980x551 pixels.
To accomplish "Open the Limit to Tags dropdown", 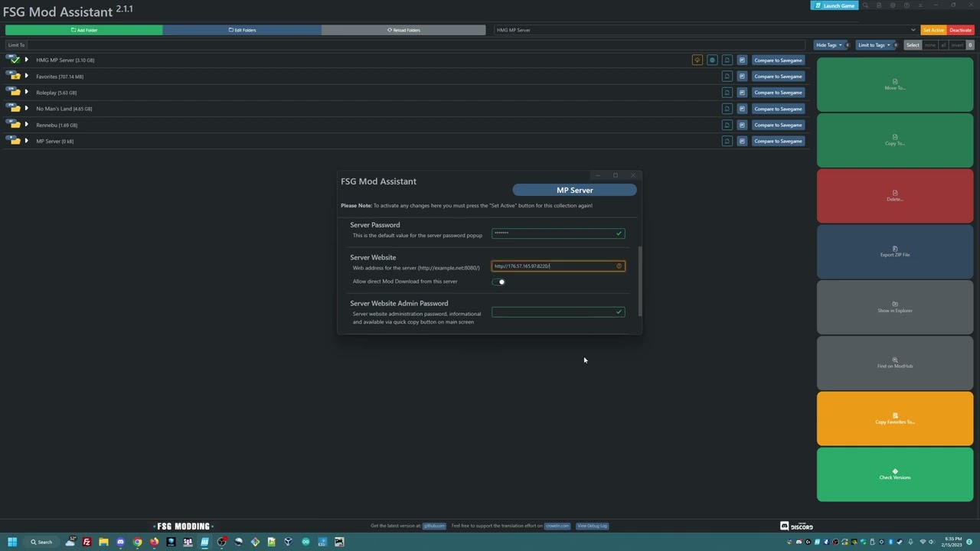I will pyautogui.click(x=877, y=45).
